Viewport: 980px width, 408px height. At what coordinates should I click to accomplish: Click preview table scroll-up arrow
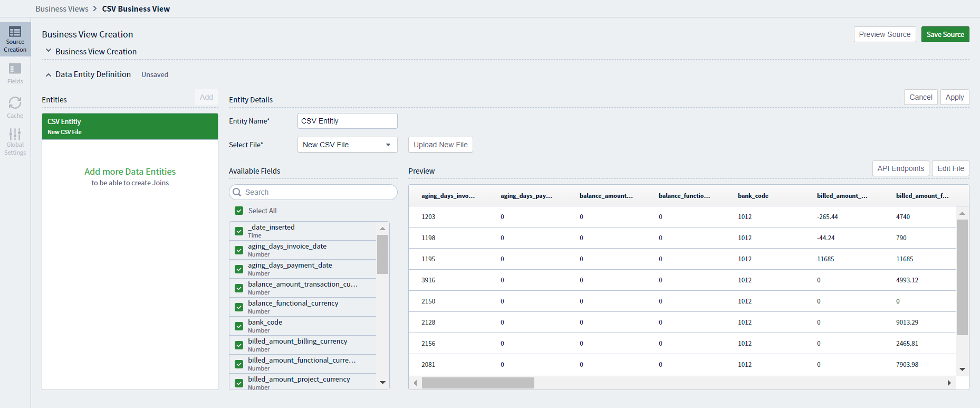(x=963, y=213)
